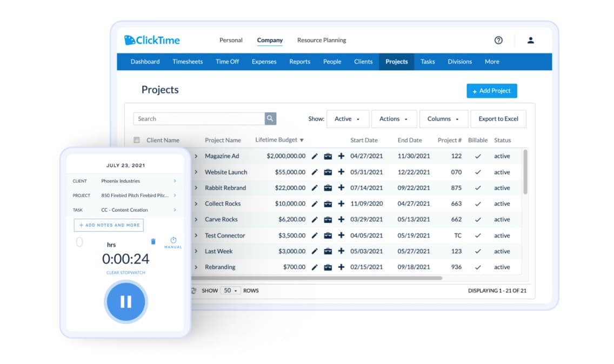Screen dimensions: 614x364
Task: Check the select-all checkbox in table header
Action: click(137, 139)
